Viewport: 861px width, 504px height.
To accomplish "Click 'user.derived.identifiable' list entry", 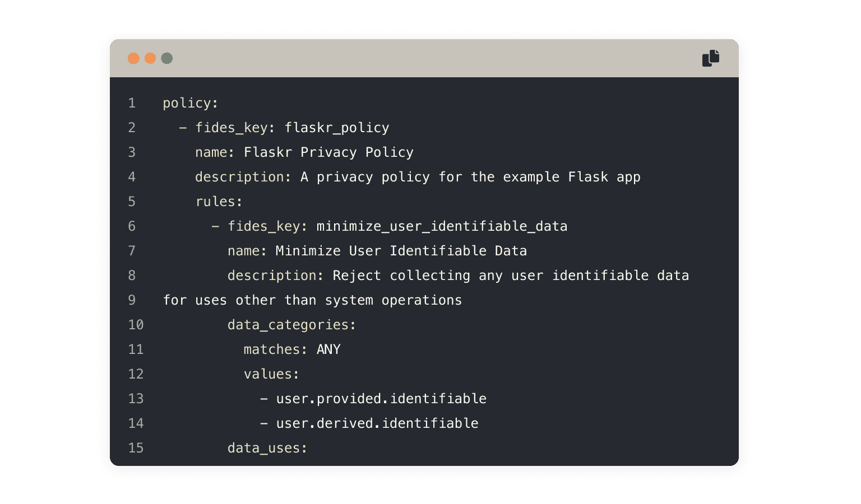I will coord(377,424).
